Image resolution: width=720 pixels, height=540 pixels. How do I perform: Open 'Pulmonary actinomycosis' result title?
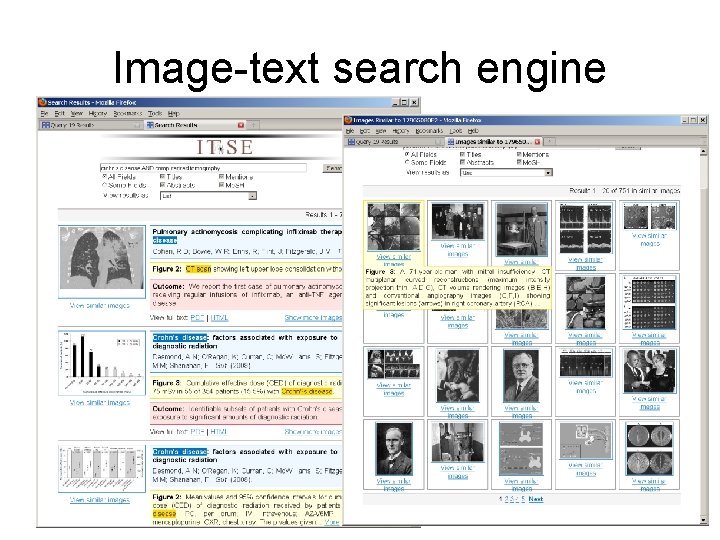tap(247, 236)
